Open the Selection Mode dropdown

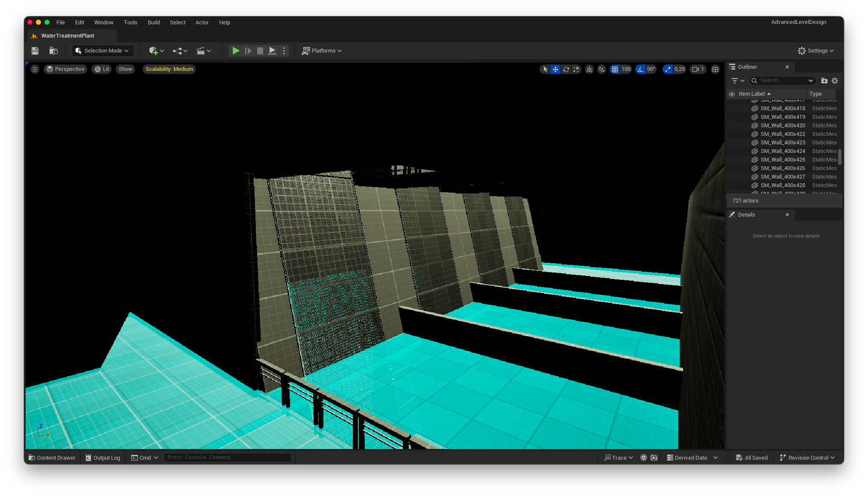(103, 51)
